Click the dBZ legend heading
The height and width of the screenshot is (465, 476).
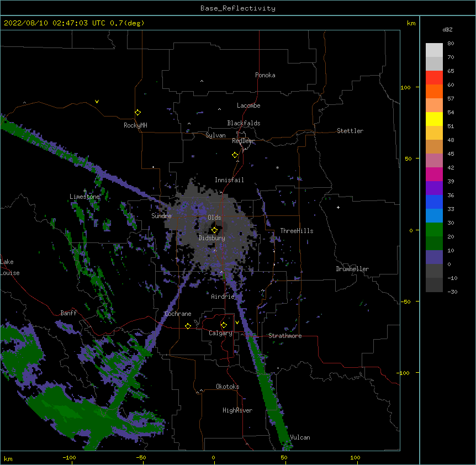click(447, 30)
